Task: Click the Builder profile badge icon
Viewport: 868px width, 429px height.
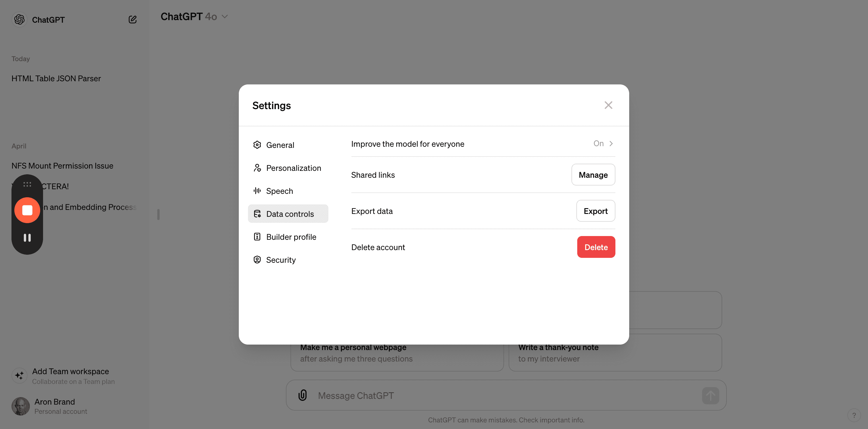Action: 257,237
